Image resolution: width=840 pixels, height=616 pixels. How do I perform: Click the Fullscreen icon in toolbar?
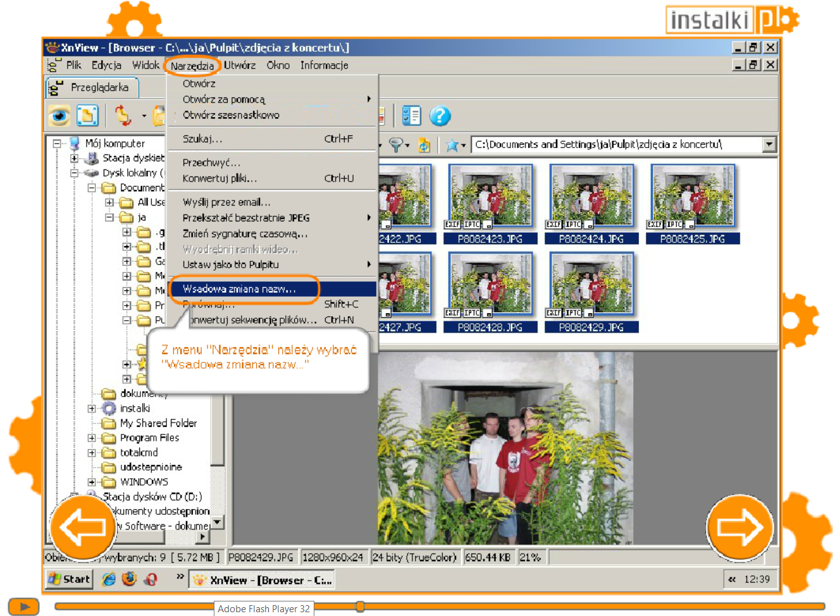[x=88, y=116]
